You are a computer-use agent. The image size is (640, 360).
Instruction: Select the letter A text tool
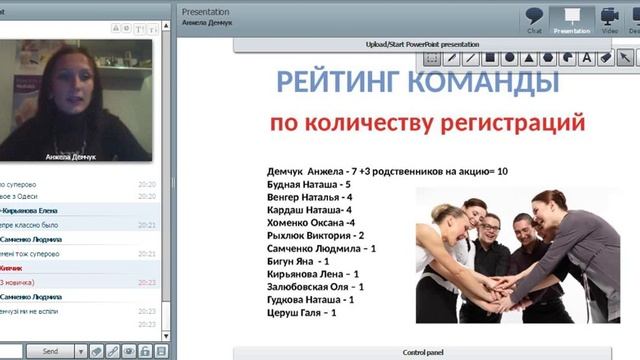(x=587, y=59)
